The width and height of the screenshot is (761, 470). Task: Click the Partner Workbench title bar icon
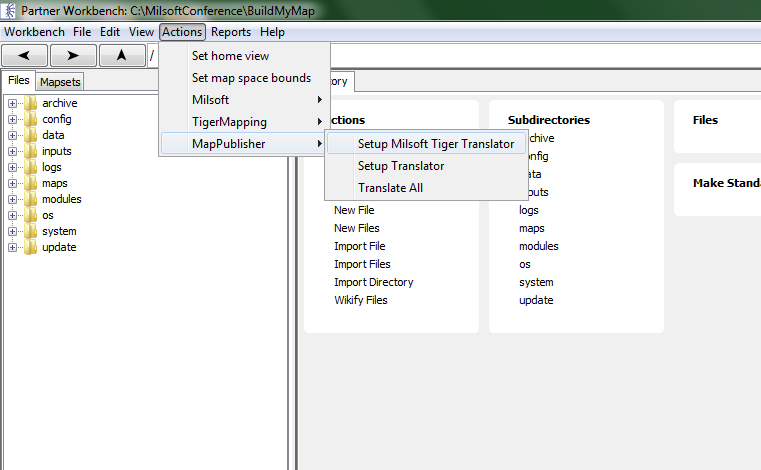click(x=9, y=10)
